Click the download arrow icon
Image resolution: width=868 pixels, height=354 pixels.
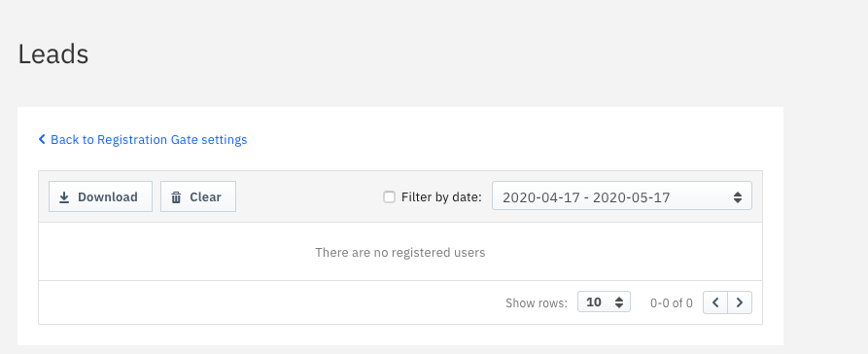(64, 197)
